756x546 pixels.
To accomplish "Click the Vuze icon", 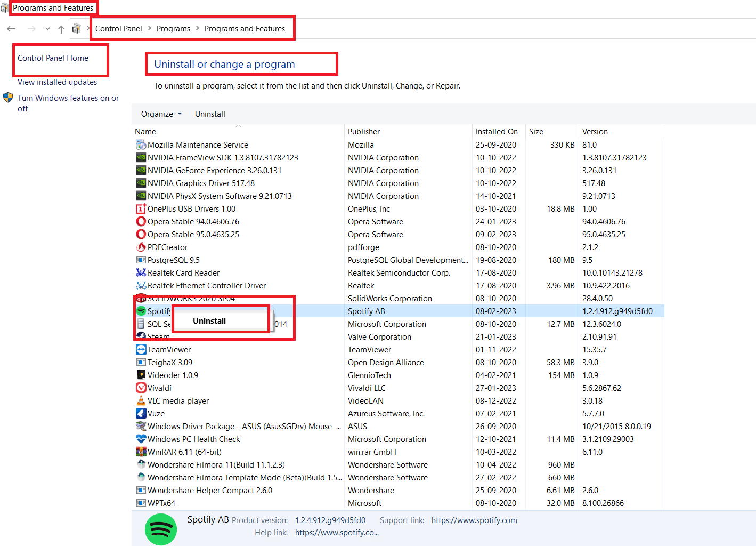I will [x=141, y=414].
